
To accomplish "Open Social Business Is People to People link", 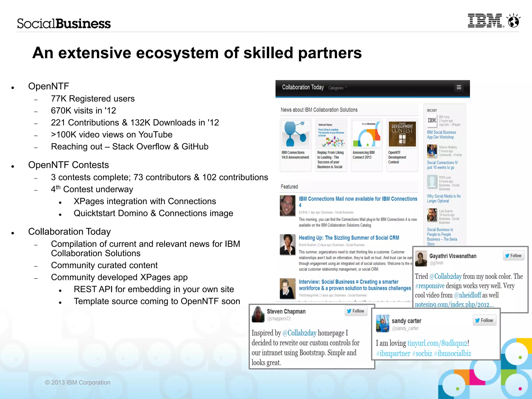I will (x=442, y=237).
